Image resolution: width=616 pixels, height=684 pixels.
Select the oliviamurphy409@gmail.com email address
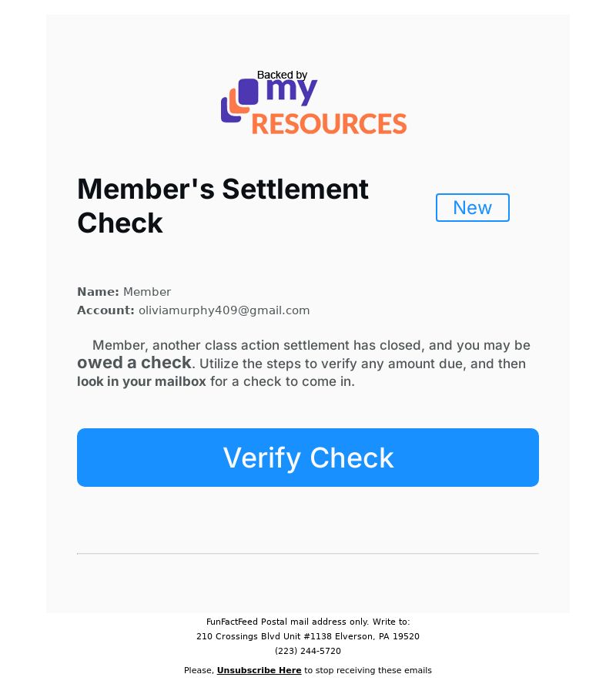pos(224,310)
